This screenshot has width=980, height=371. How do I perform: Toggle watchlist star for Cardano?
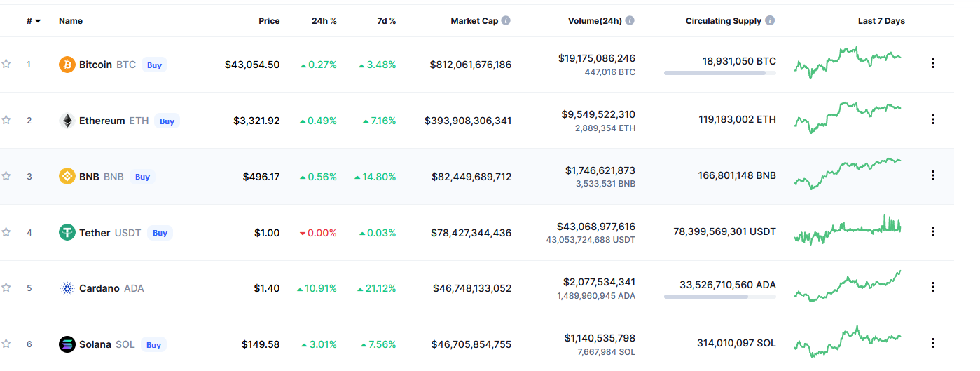(6, 288)
